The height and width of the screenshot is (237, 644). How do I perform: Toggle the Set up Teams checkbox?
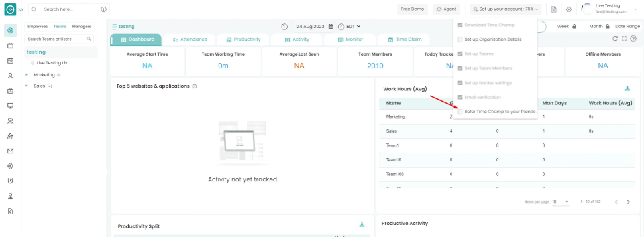coord(460,54)
